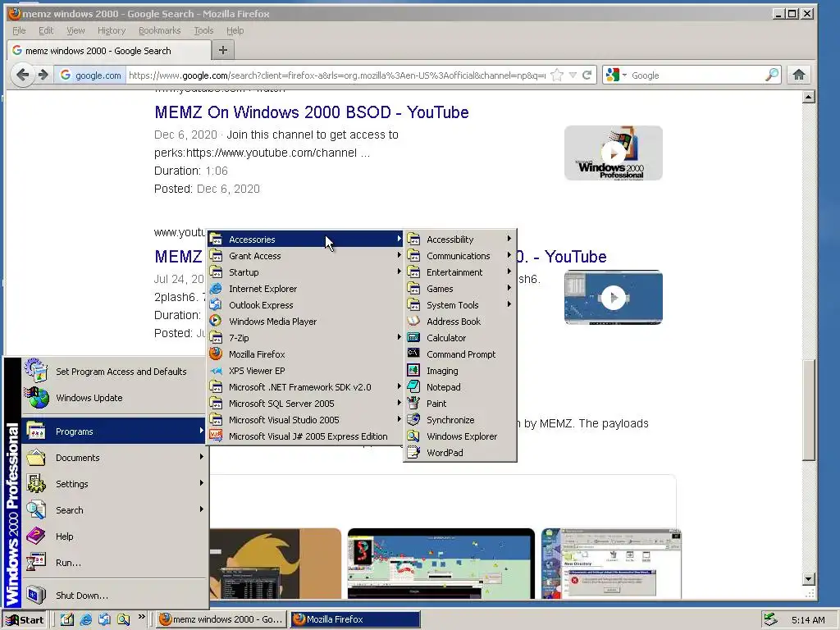Image resolution: width=840 pixels, height=630 pixels.
Task: Open History menu in Firefox
Action: tap(111, 30)
